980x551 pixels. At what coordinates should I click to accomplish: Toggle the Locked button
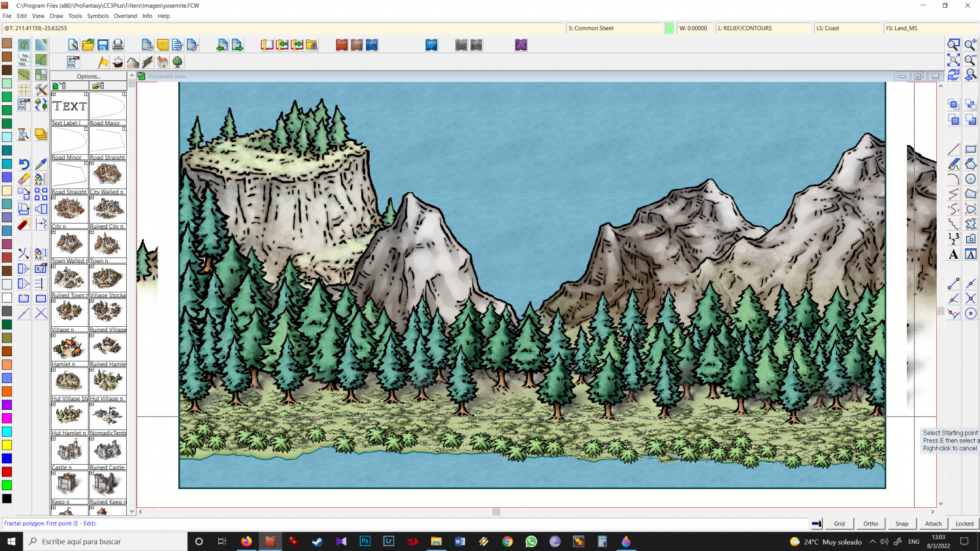click(x=965, y=524)
